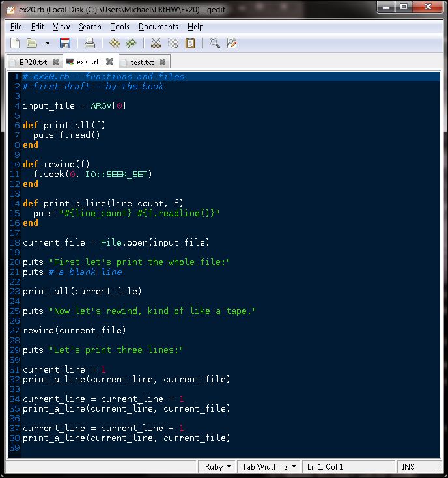The width and height of the screenshot is (448, 478).
Task: Open the Edit menu
Action: click(x=38, y=27)
